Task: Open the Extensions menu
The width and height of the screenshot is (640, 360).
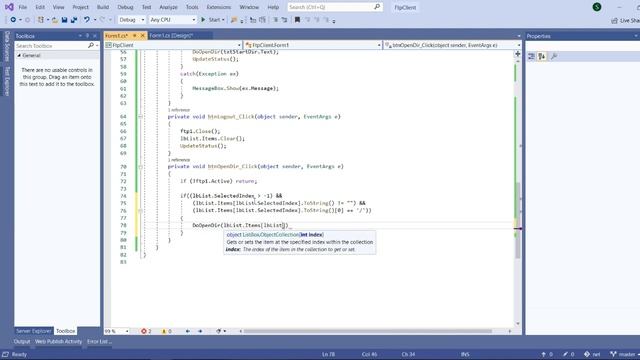Action: 219,7
